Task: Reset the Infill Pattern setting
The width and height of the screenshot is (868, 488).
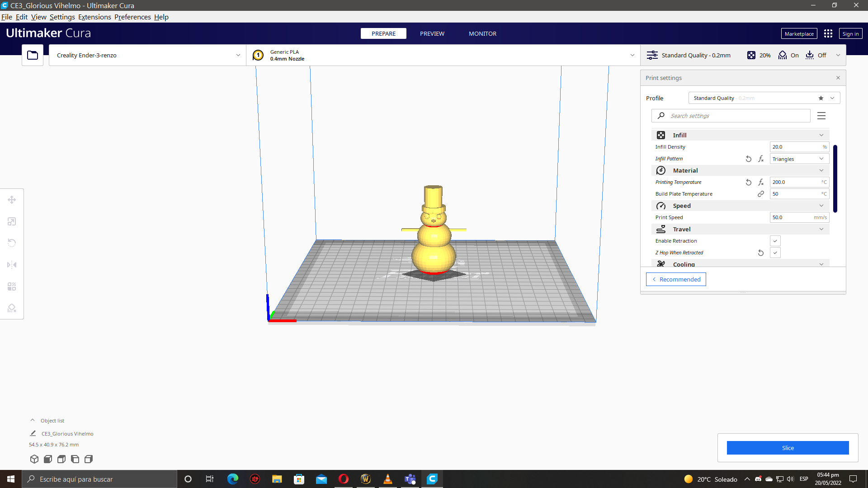Action: [x=749, y=159]
